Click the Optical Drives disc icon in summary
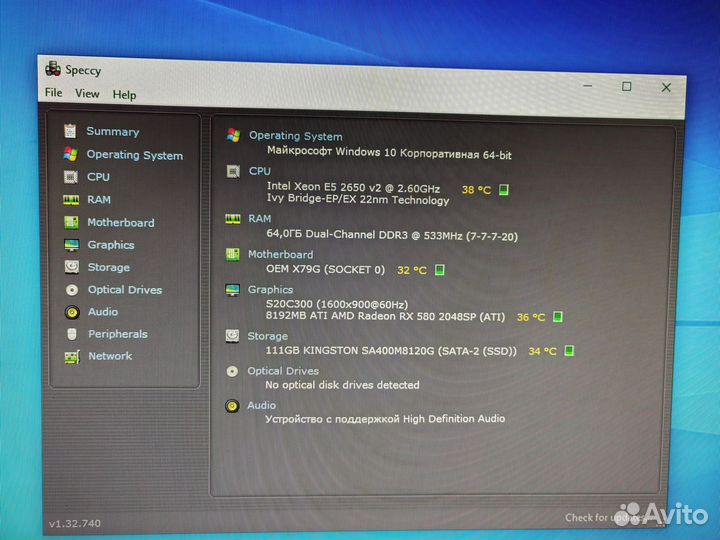 click(x=232, y=371)
